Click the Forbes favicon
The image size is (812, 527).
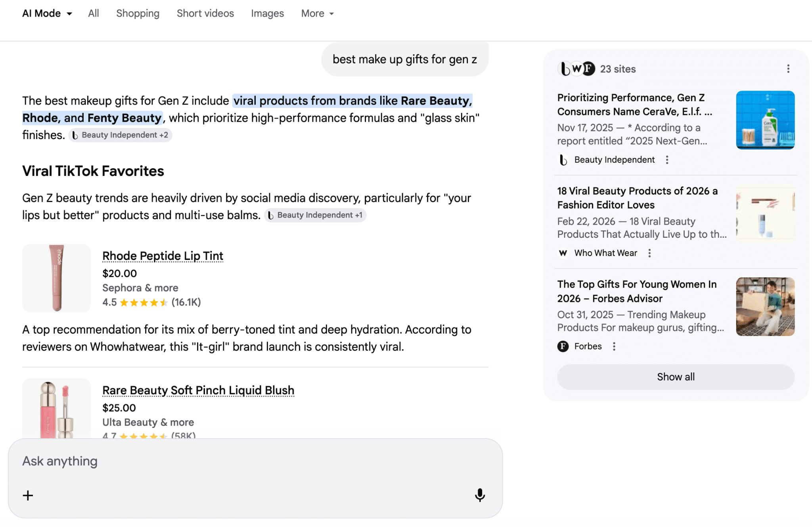[563, 346]
